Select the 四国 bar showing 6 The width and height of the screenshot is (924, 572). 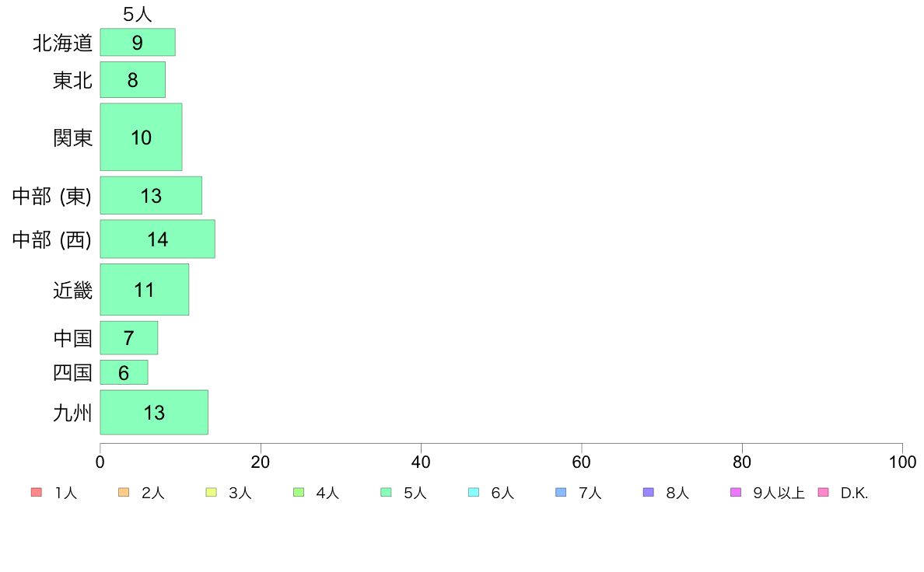click(x=124, y=372)
